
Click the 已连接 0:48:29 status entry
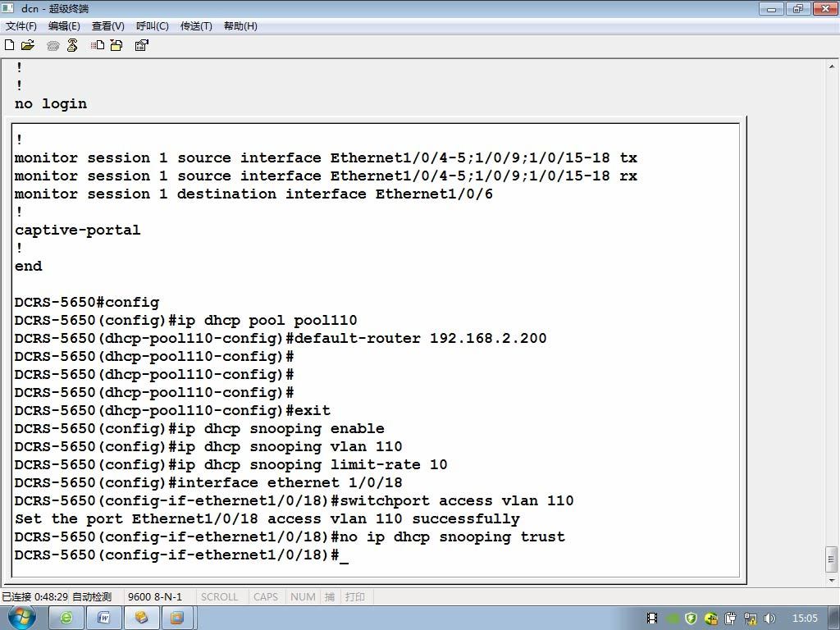(x=34, y=597)
